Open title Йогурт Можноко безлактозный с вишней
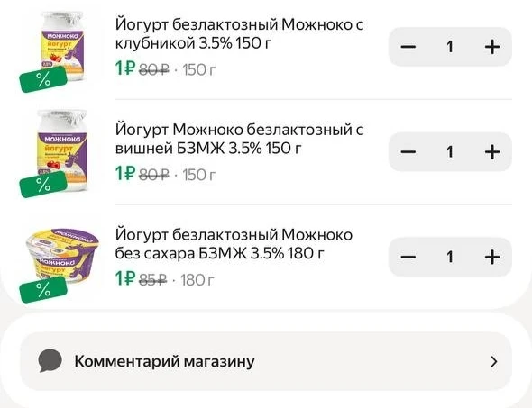The image size is (532, 408). click(x=239, y=139)
